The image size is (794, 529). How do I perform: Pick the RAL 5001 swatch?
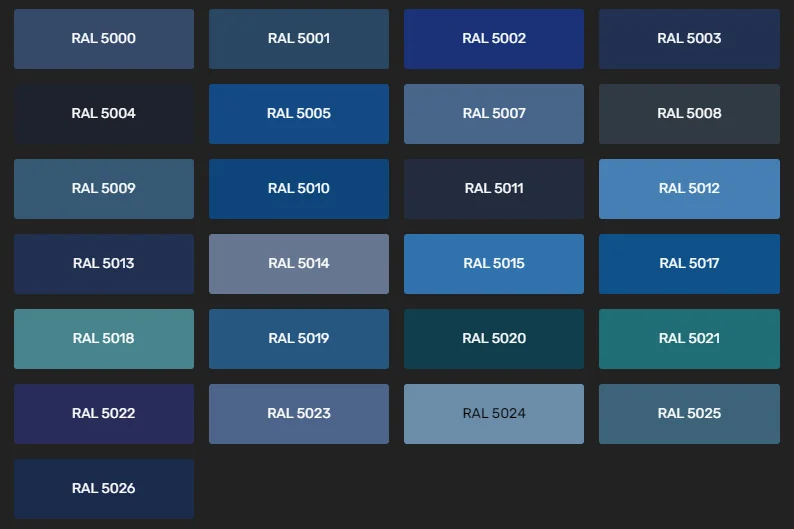pyautogui.click(x=299, y=38)
